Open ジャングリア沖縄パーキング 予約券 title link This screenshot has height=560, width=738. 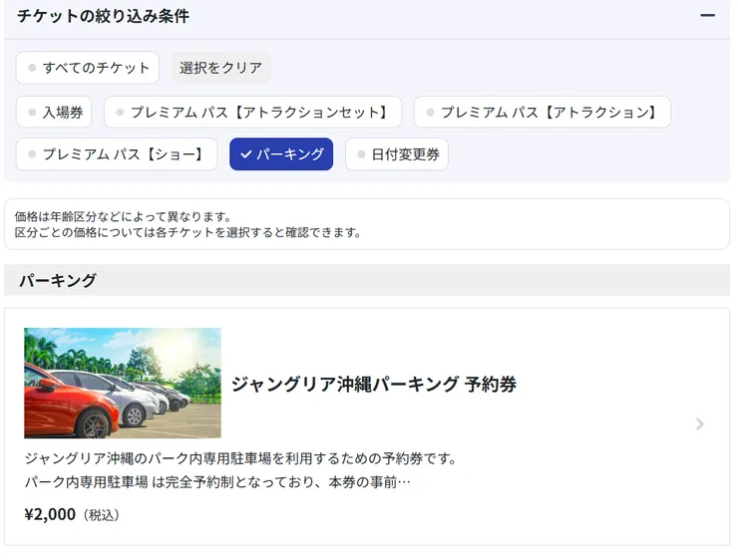(374, 385)
